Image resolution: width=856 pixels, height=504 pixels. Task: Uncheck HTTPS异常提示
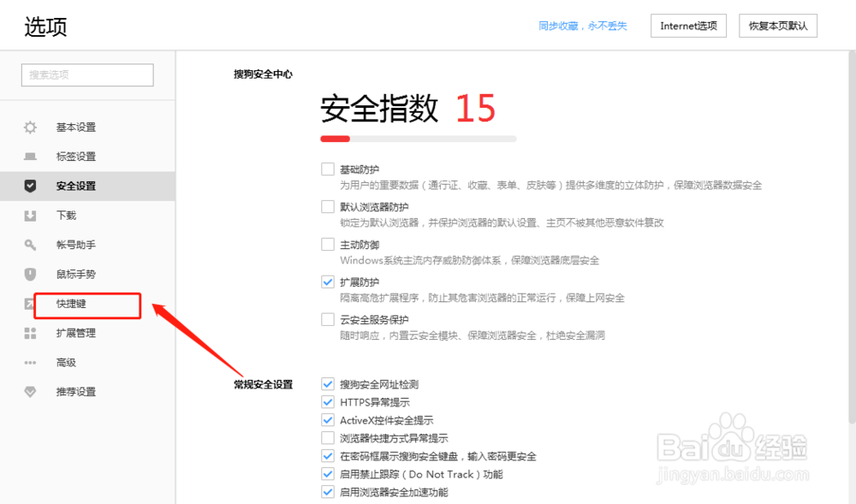click(x=328, y=402)
